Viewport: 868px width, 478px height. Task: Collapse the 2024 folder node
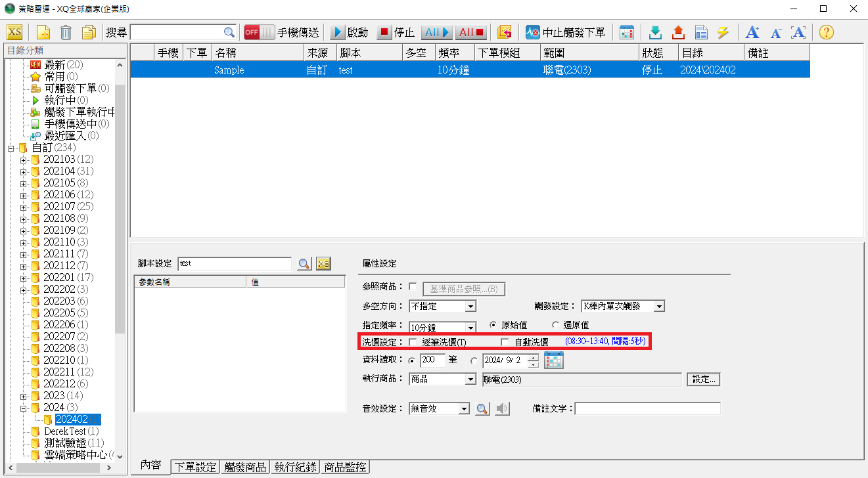click(24, 408)
